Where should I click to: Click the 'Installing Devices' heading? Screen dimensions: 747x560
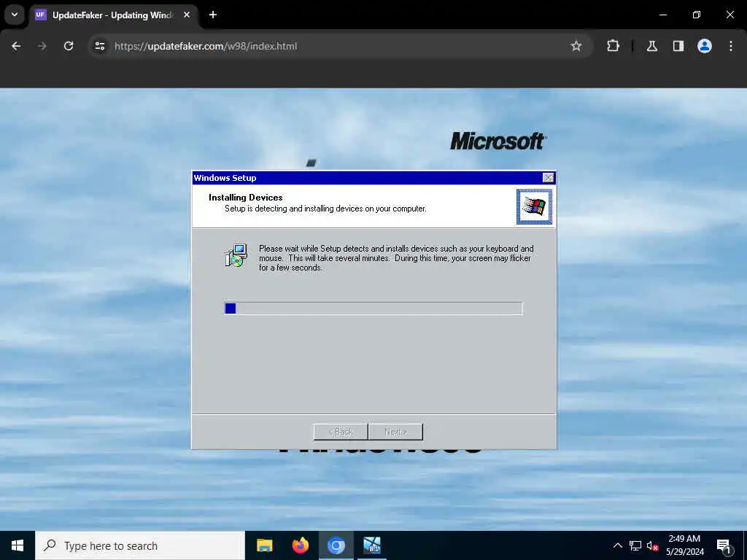pos(245,197)
